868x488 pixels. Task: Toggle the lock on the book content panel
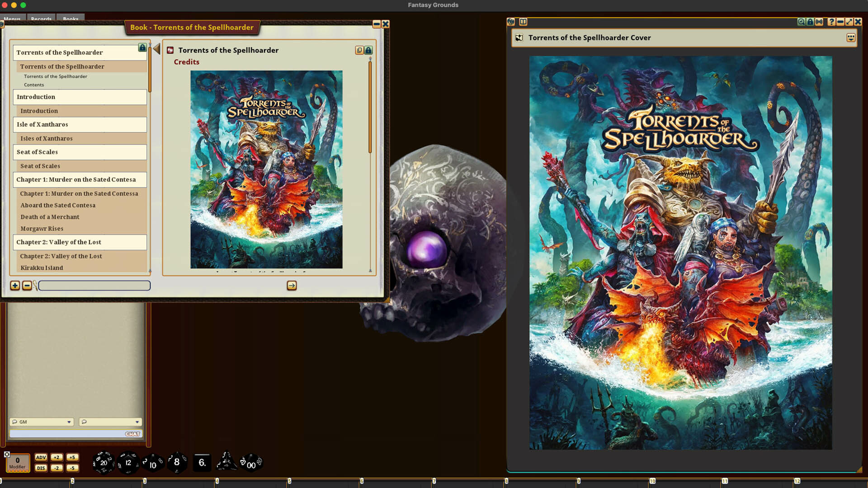(x=368, y=50)
